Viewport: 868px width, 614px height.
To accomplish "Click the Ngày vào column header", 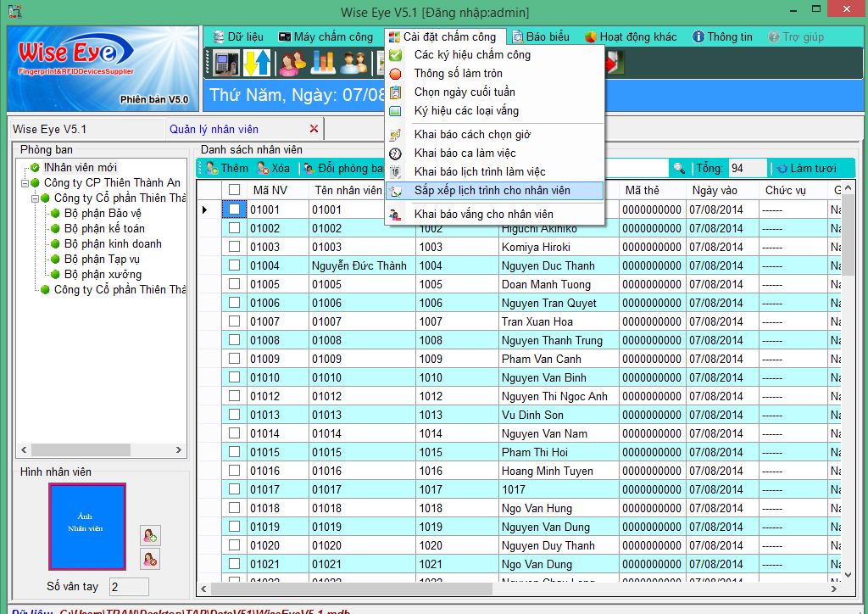I will pyautogui.click(x=722, y=191).
